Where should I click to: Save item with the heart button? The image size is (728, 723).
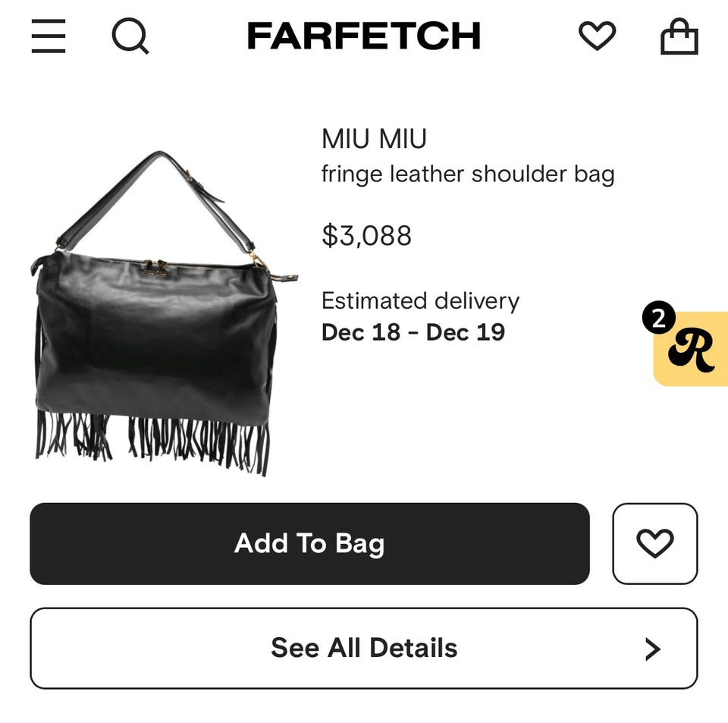[x=655, y=543]
